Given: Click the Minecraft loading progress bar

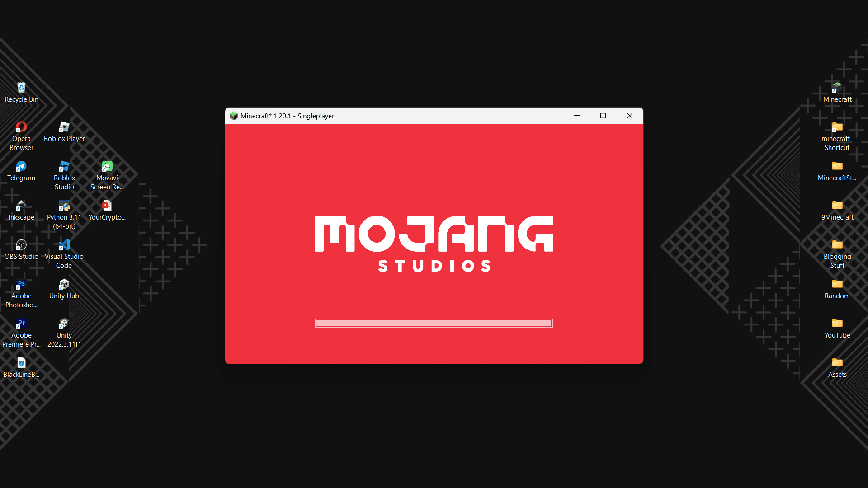Looking at the screenshot, I should (x=434, y=323).
